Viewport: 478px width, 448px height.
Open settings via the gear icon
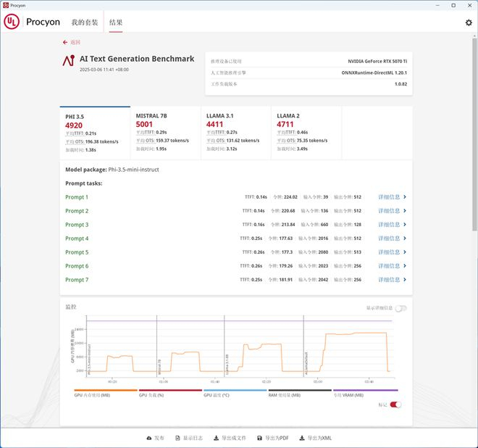click(469, 22)
